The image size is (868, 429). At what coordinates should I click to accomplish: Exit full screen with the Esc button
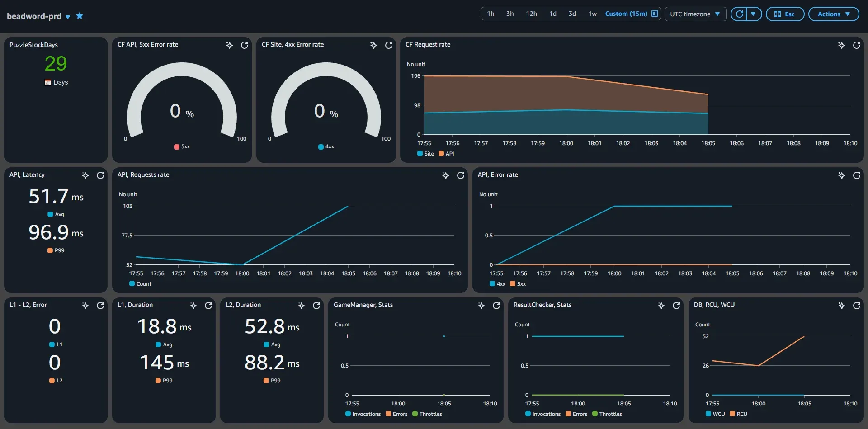pos(785,14)
